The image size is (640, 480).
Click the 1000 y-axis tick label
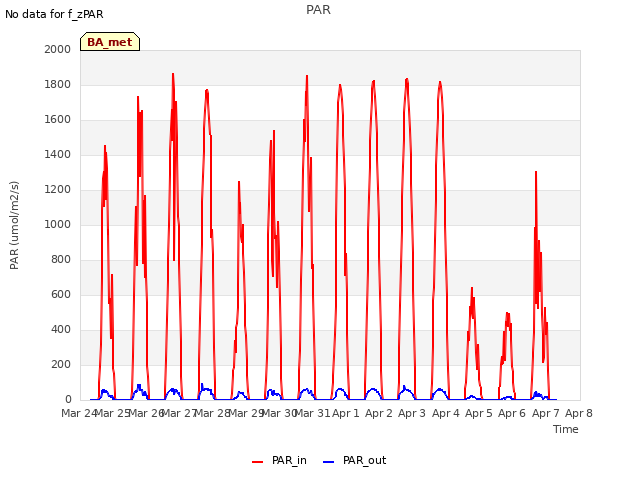tap(58, 224)
